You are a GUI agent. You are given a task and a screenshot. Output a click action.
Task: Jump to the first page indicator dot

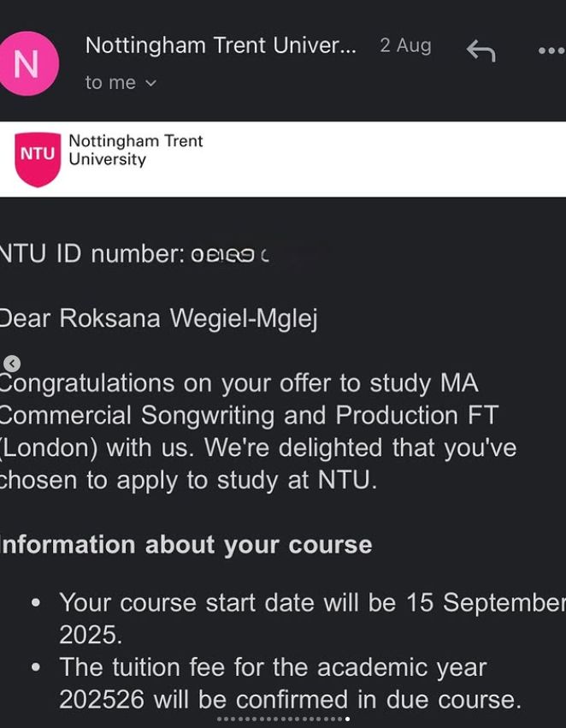pyautogui.click(x=220, y=719)
